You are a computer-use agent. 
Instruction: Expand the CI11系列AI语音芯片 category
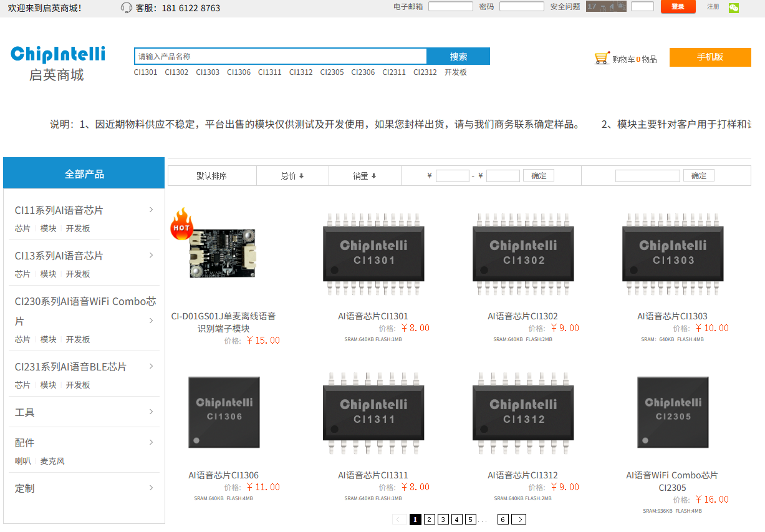151,210
